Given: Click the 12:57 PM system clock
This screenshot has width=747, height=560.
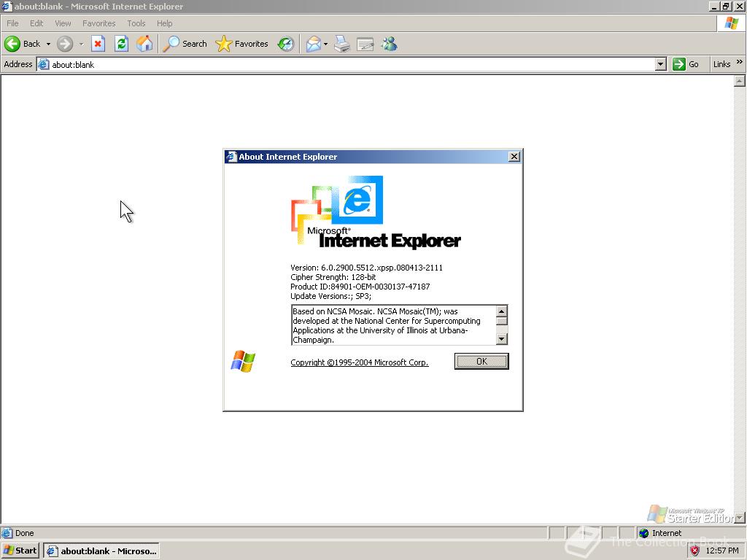Looking at the screenshot, I should pos(721,551).
